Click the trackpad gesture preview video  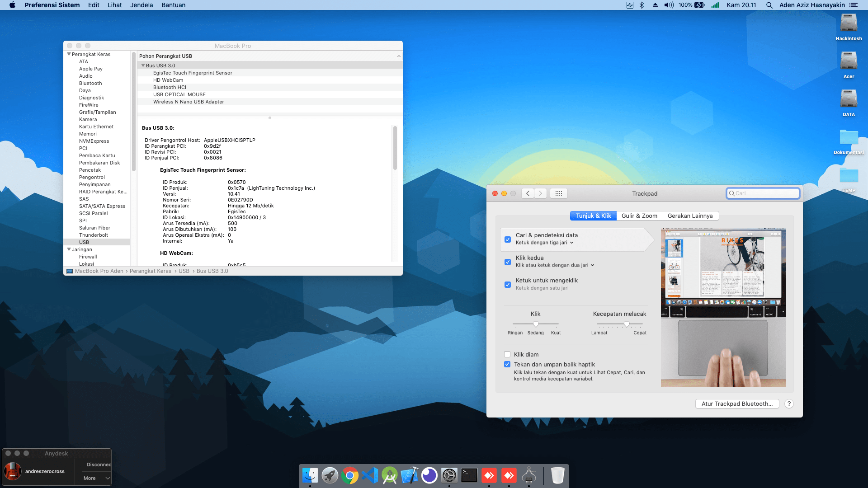723,307
